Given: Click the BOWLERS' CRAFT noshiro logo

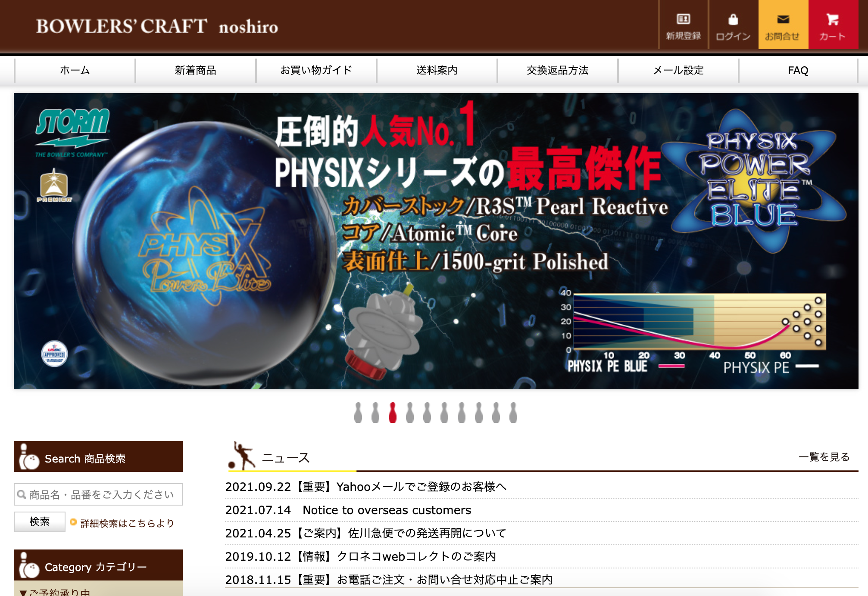Looking at the screenshot, I should (x=157, y=26).
